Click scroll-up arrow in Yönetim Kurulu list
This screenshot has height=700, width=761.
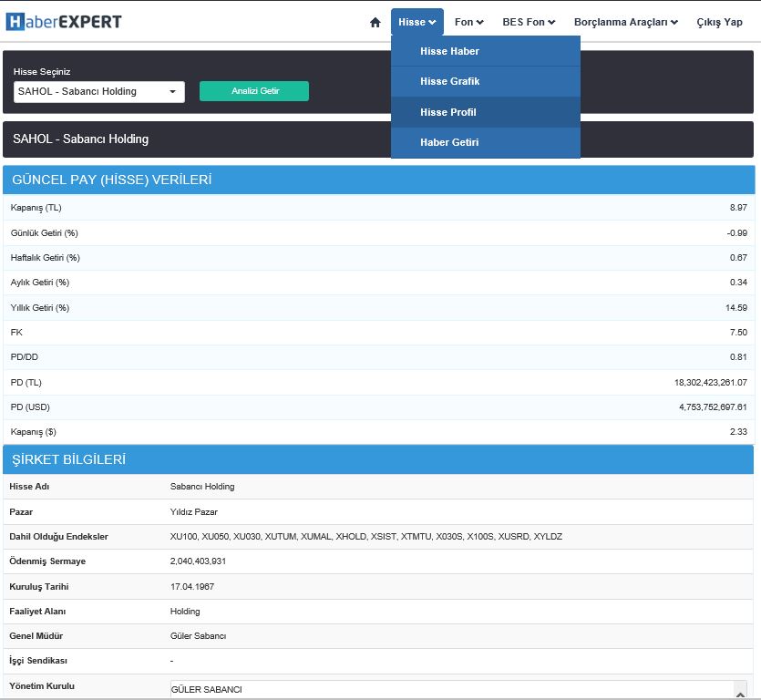coord(740,695)
